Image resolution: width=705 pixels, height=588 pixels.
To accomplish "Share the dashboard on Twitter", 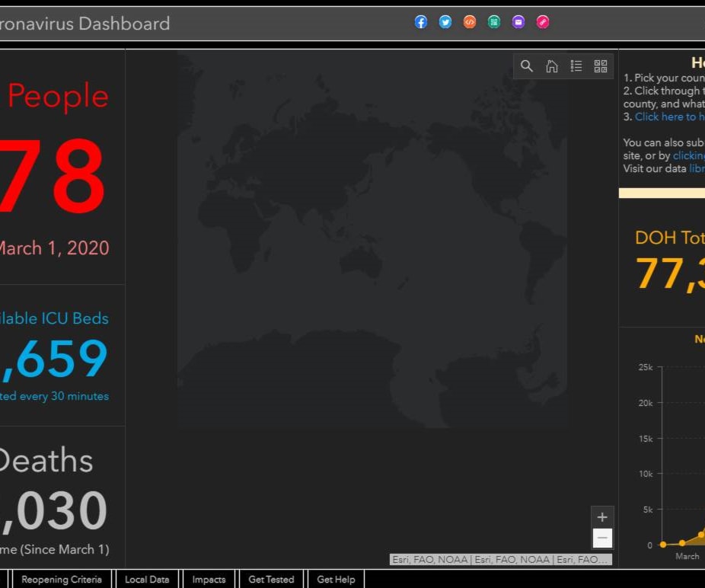I will tap(445, 22).
